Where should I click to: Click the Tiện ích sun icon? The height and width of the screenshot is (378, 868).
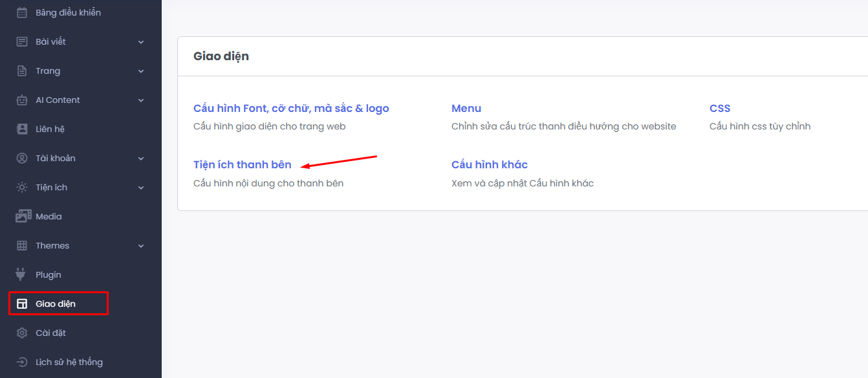22,187
